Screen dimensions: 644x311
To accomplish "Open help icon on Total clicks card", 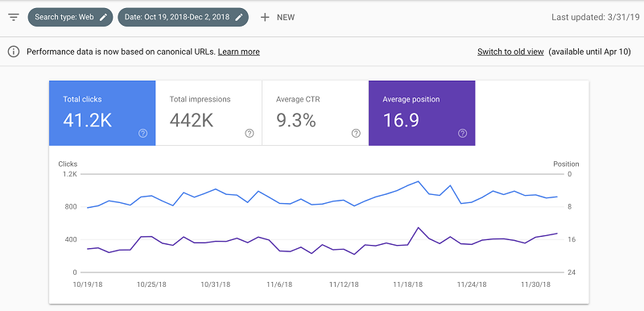I will click(x=142, y=133).
